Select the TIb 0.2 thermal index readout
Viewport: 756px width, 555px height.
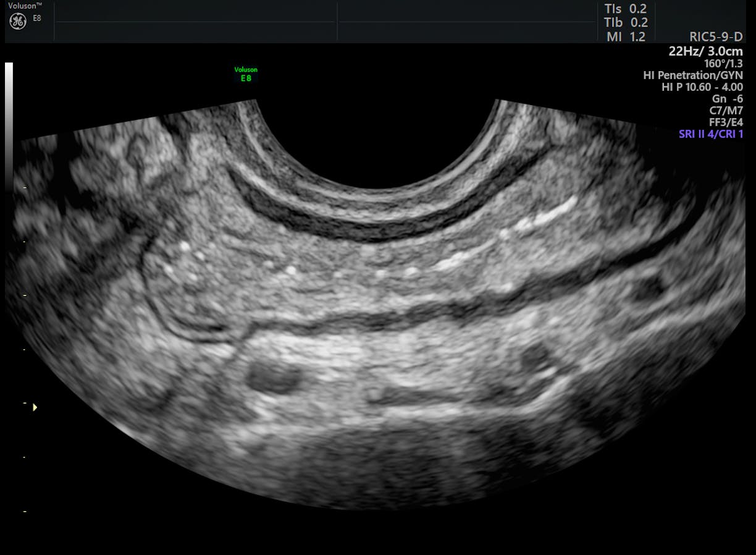click(625, 23)
